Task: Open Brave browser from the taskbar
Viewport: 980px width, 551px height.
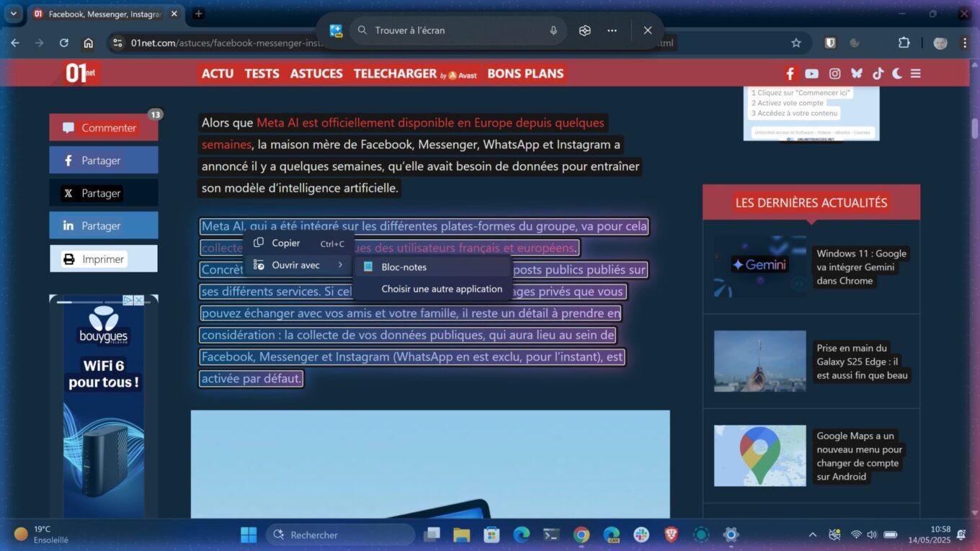Action: point(672,534)
